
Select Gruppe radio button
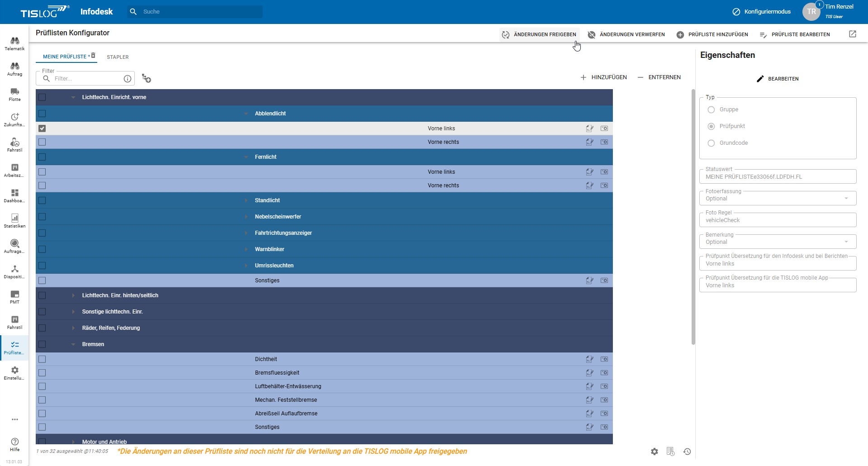coord(711,109)
